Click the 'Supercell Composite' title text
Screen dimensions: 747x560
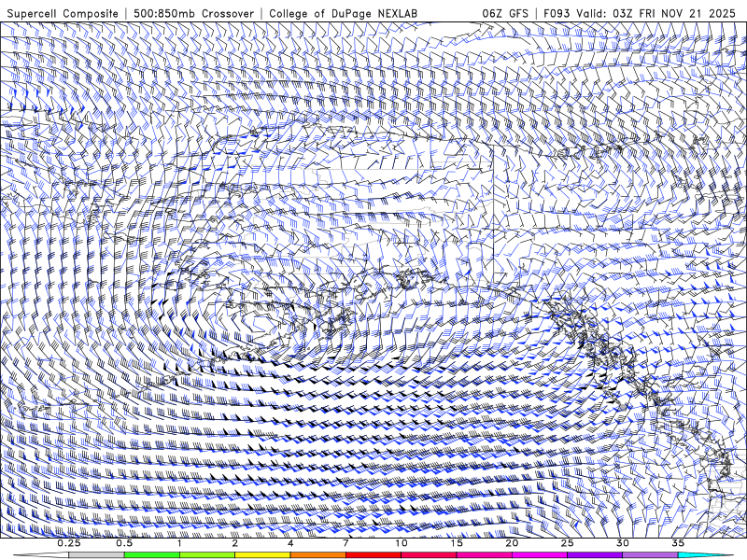point(63,13)
